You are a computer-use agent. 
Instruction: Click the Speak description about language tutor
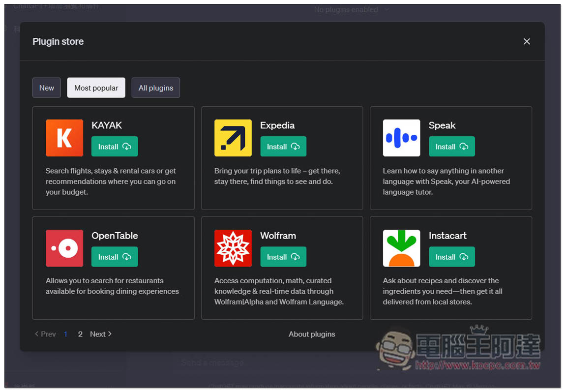coord(446,181)
